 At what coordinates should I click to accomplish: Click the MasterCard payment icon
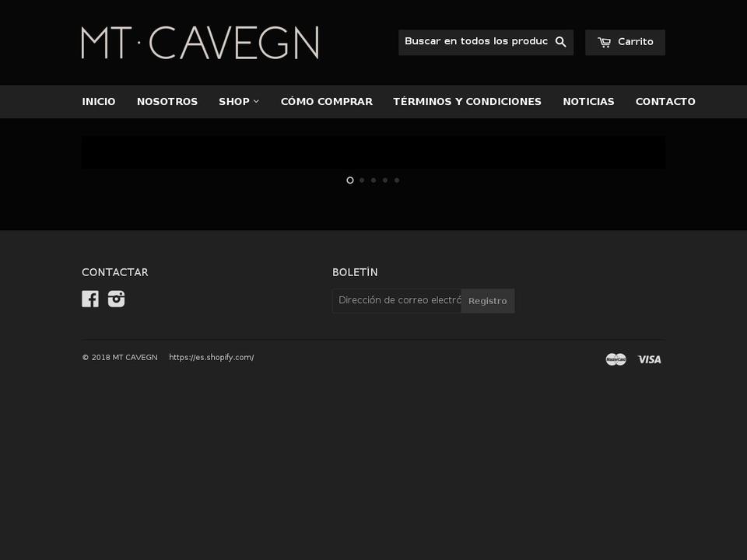(x=616, y=359)
